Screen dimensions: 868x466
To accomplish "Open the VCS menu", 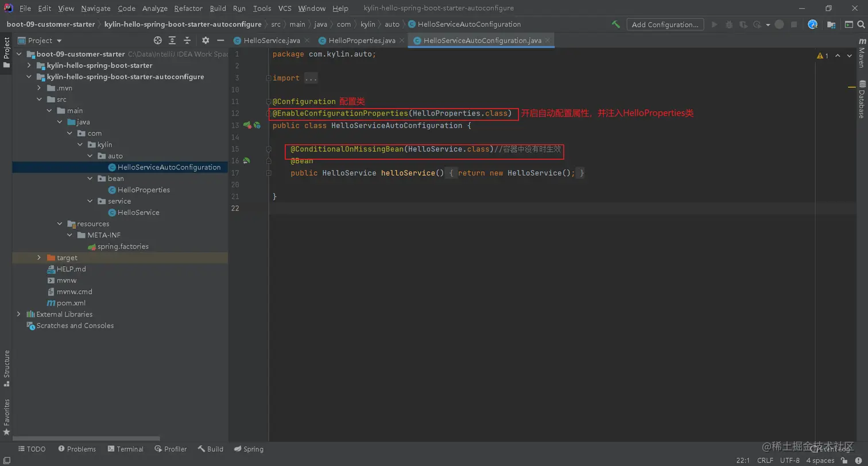I will 285,8.
